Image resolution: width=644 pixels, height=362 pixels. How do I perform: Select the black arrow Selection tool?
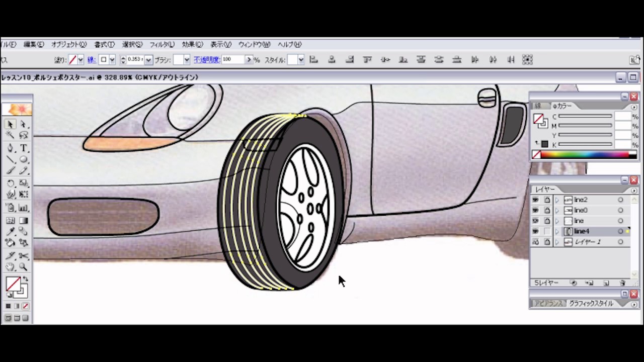coord(11,124)
